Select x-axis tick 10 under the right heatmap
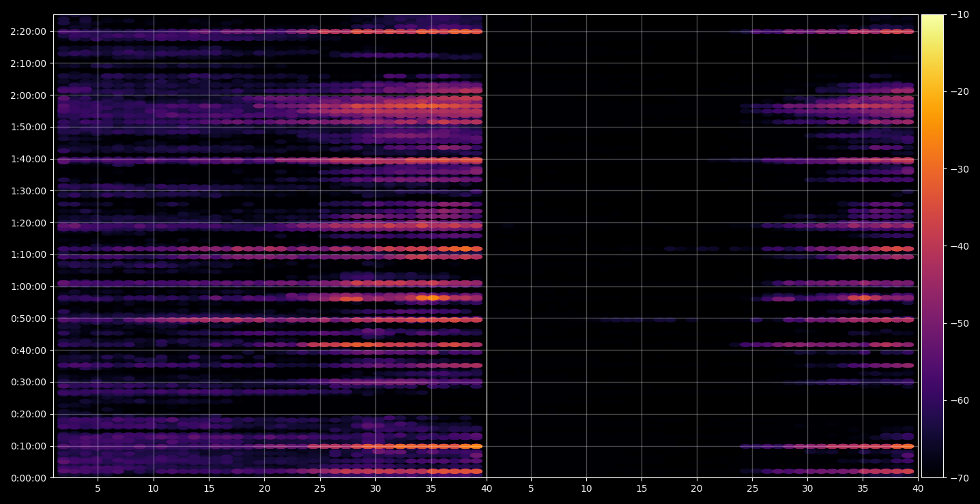Screen dimensions: 980x504 pyautogui.click(x=586, y=488)
